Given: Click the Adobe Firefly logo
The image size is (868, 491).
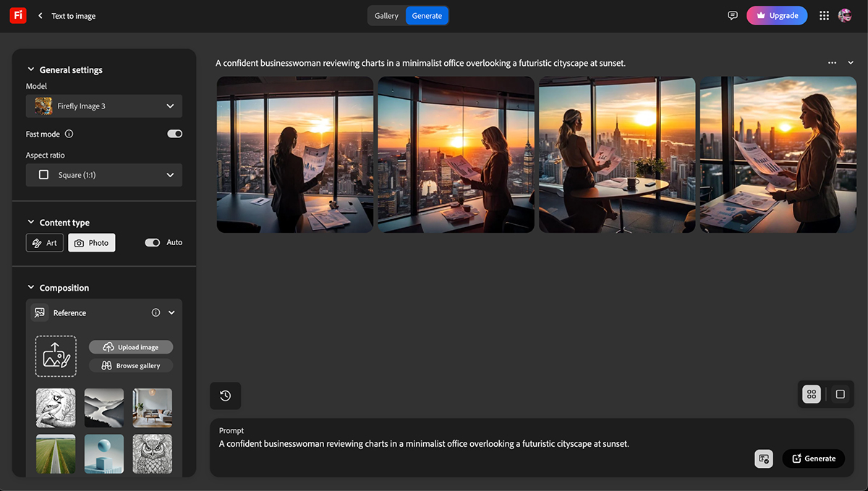Looking at the screenshot, I should pyautogui.click(x=17, y=15).
